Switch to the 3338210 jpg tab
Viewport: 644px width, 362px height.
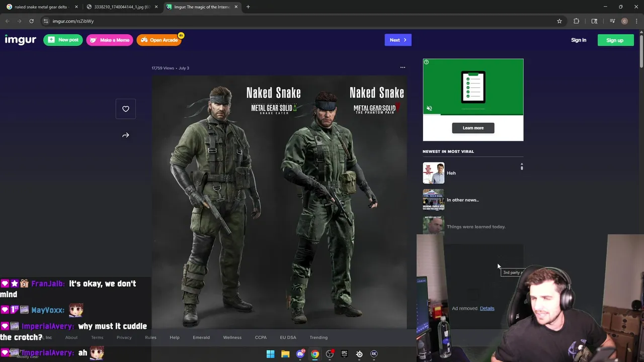122,7
